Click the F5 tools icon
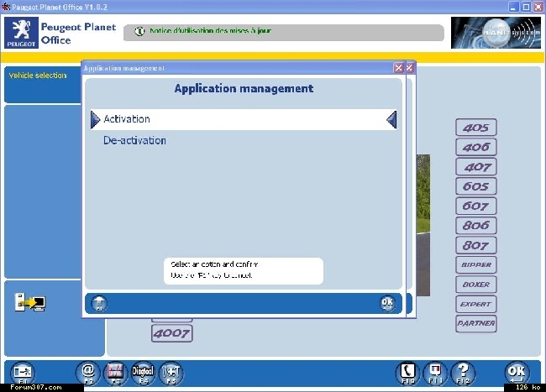546x392 pixels. [171, 373]
